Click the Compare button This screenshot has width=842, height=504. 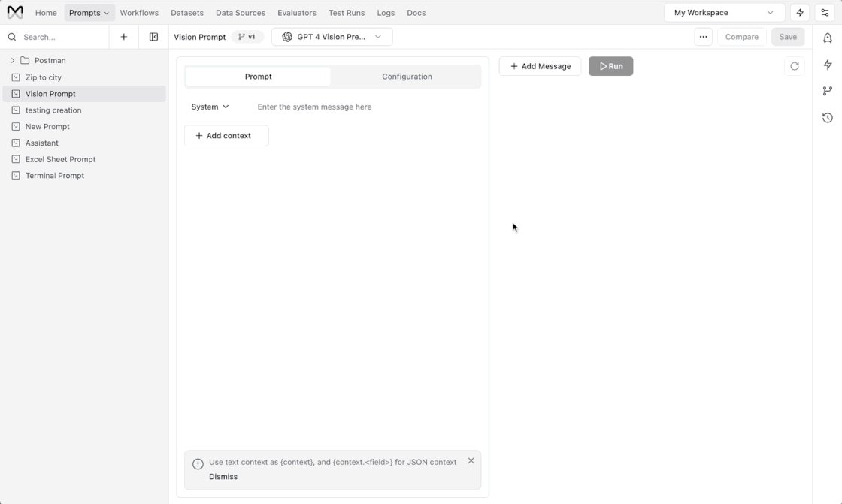pos(741,37)
